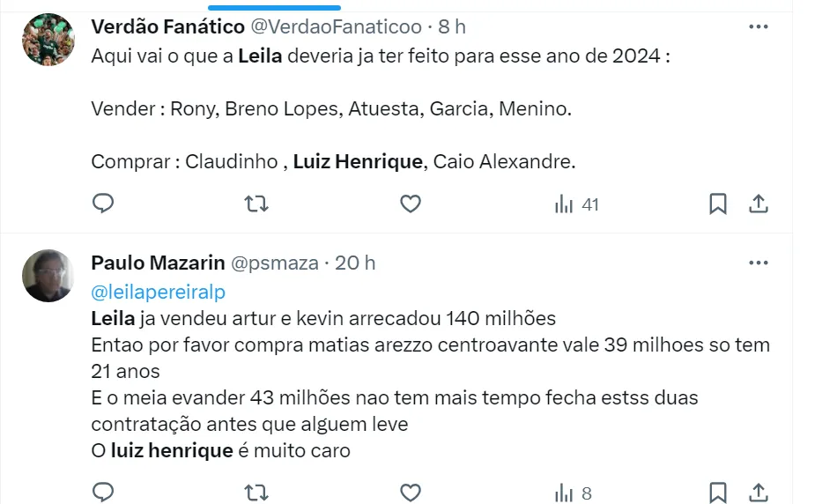Viewport: 822px width, 504px height.
Task: Click Paulo Mazarin's profile avatar
Action: point(48,276)
